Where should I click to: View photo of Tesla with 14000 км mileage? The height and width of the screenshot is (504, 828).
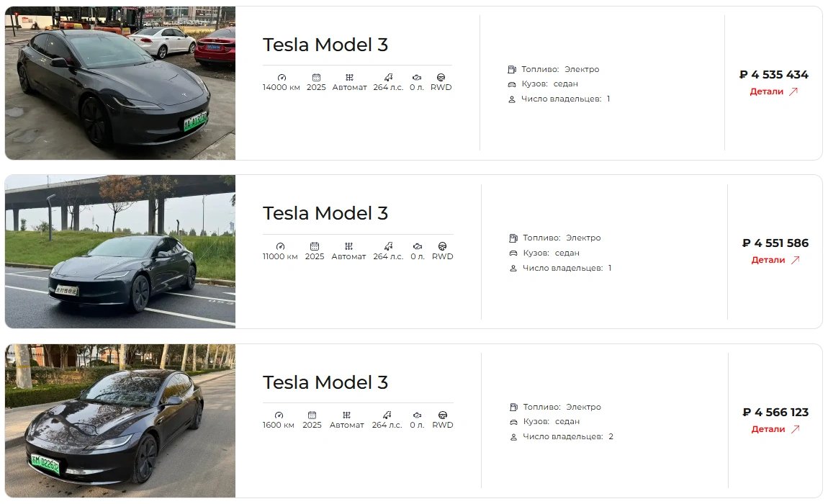pos(120,84)
